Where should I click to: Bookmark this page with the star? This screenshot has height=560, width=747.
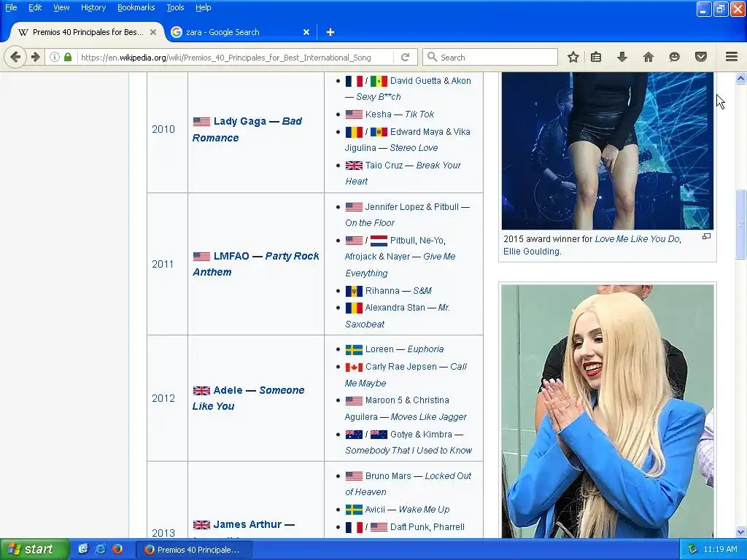pyautogui.click(x=573, y=57)
